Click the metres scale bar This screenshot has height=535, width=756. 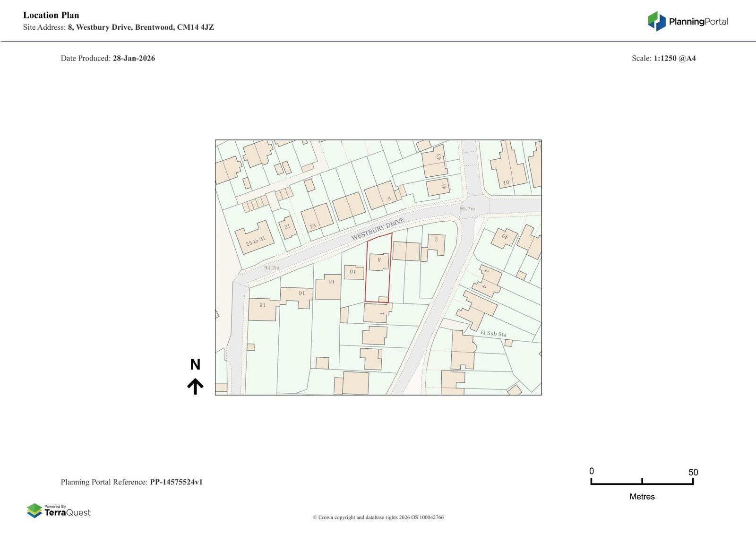[x=642, y=482]
